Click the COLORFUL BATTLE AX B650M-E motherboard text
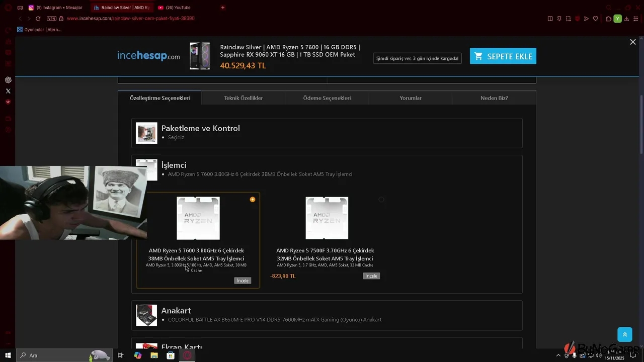The height and width of the screenshot is (362, 644). coord(275,320)
